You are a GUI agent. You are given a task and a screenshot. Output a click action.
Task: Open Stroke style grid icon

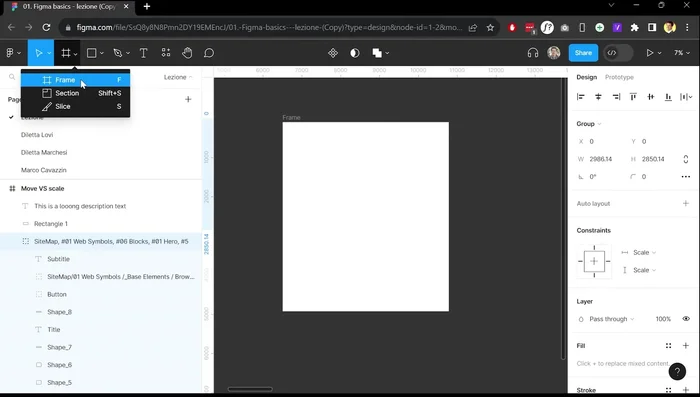tap(668, 390)
